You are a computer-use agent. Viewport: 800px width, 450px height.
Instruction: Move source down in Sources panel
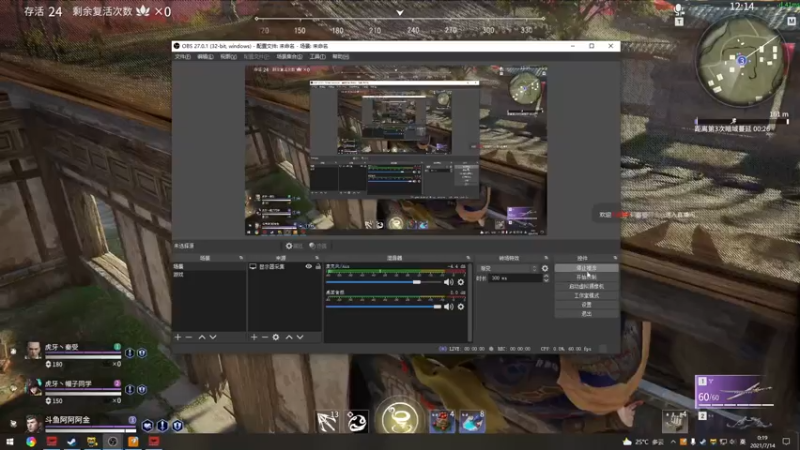click(x=300, y=337)
